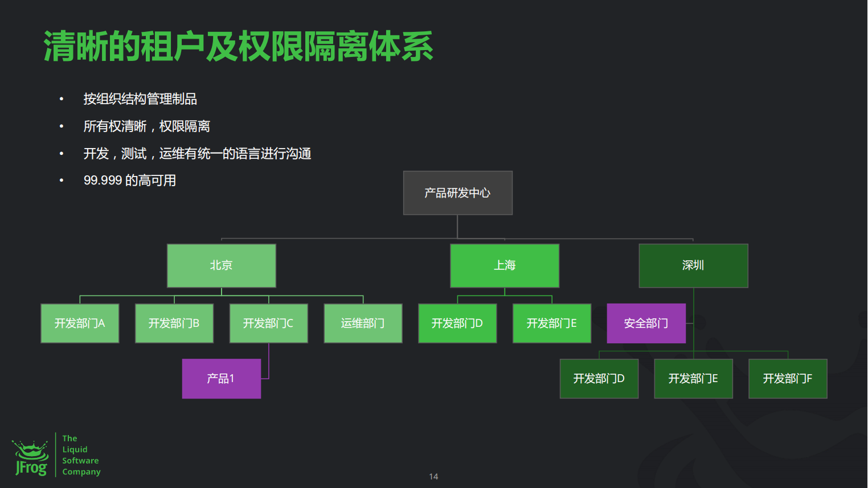This screenshot has width=868, height=488.
Task: Select the purple 安全部门 box
Action: (x=646, y=323)
